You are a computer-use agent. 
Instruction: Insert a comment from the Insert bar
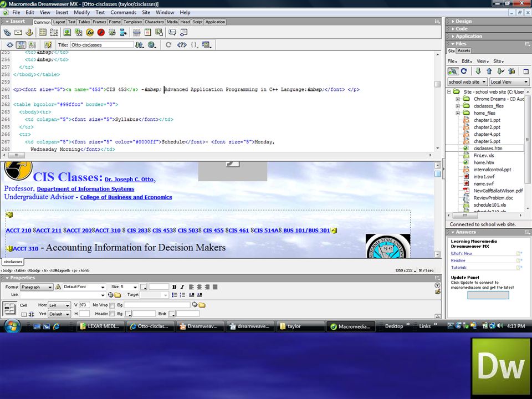[172, 33]
